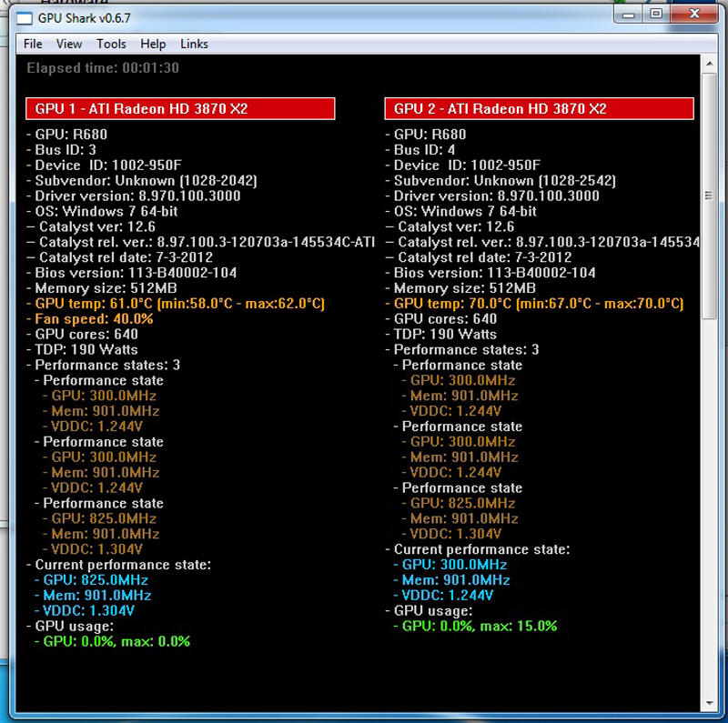
Task: Click the 'GPU temp: 70.0°C' line
Action: [534, 304]
